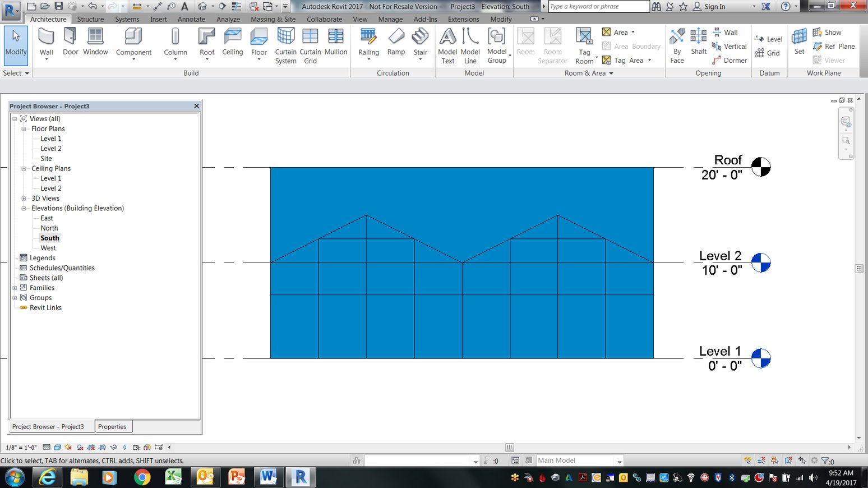Click inside the keyword search field
This screenshot has width=868, height=488.
pos(597,6)
